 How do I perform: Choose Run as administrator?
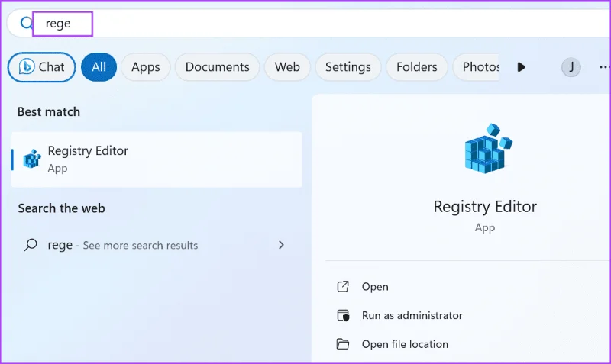tap(412, 315)
